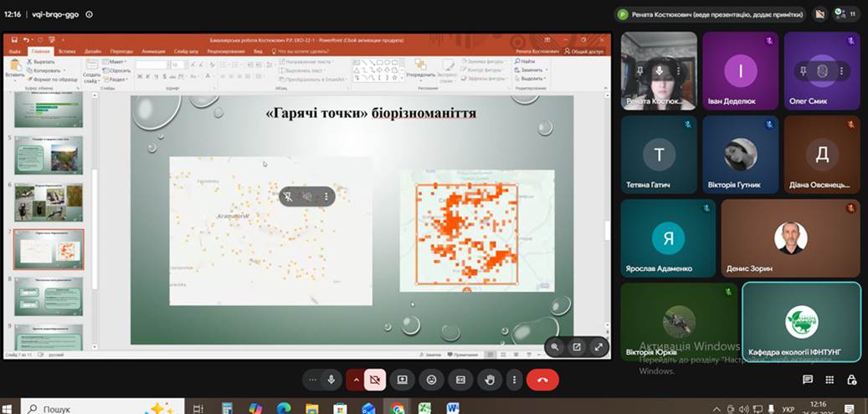Open the activities grid icon
The width and height of the screenshot is (868, 414).
(x=829, y=380)
